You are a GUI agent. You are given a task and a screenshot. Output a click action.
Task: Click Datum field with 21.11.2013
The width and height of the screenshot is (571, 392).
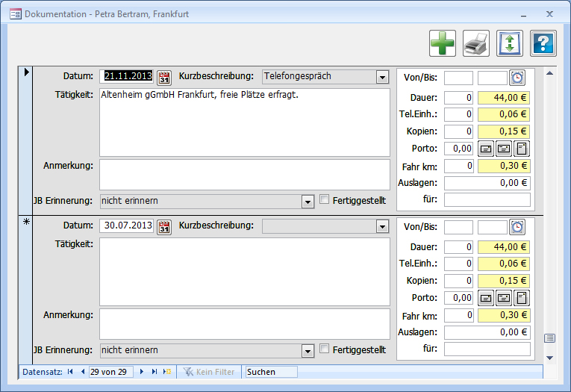126,76
